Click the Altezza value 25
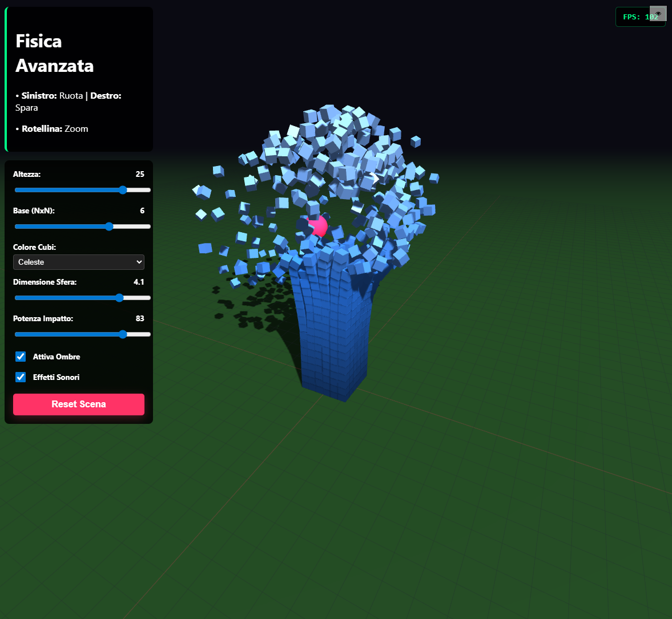This screenshot has height=619, width=672. tap(140, 174)
